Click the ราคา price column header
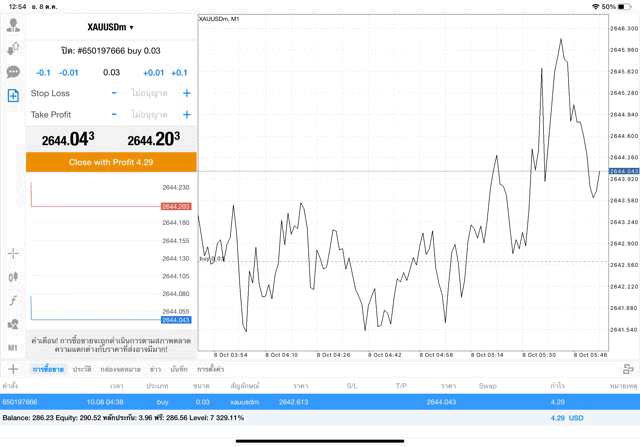This screenshot has height=447, width=640. tap(300, 385)
